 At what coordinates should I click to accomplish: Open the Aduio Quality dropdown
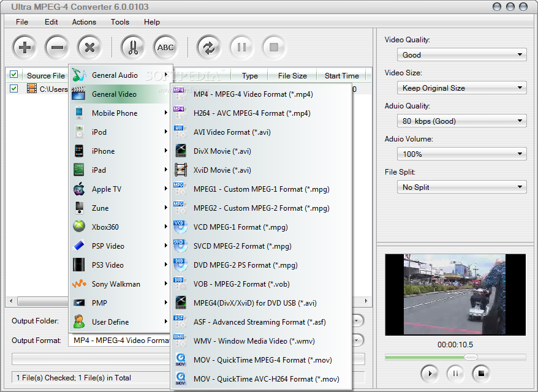pyautogui.click(x=461, y=121)
